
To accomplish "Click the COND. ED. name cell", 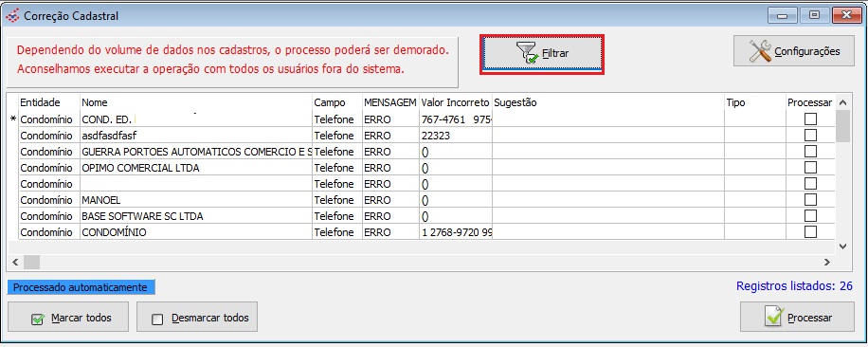I will 196,119.
